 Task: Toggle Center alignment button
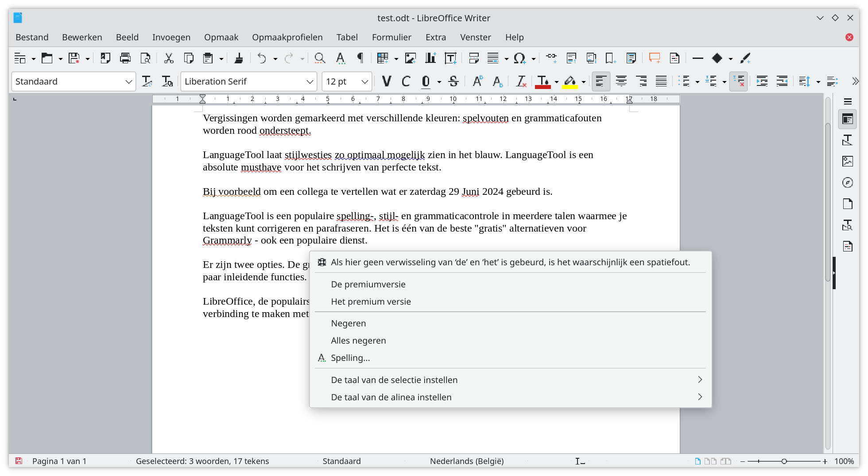(621, 81)
